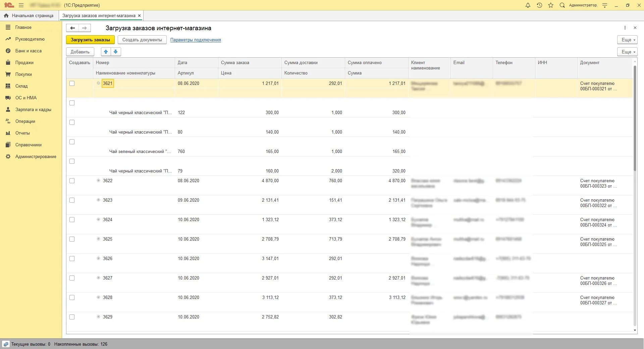Expand order 3622 rows
644x349 pixels.
98,181
